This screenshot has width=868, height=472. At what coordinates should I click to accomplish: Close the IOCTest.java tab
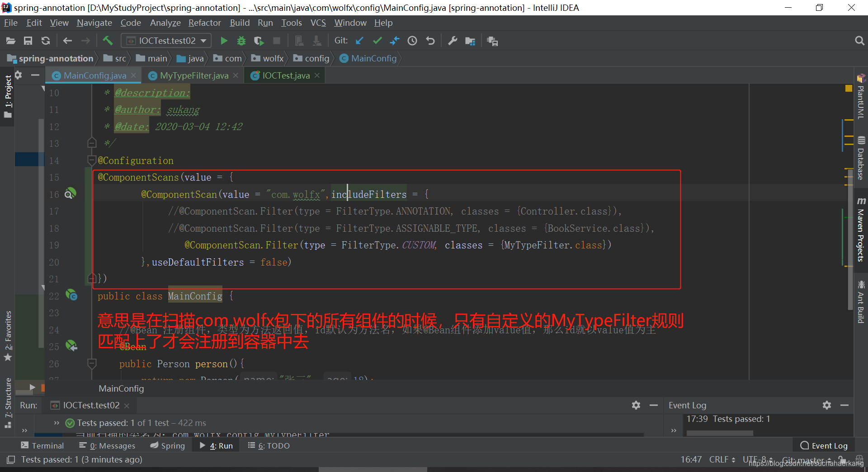coord(317,75)
